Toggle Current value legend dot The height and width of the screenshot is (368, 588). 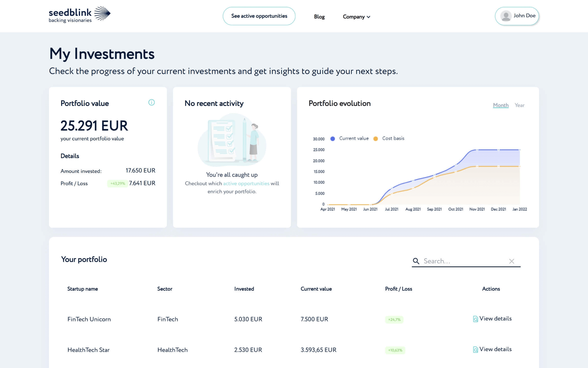point(332,139)
